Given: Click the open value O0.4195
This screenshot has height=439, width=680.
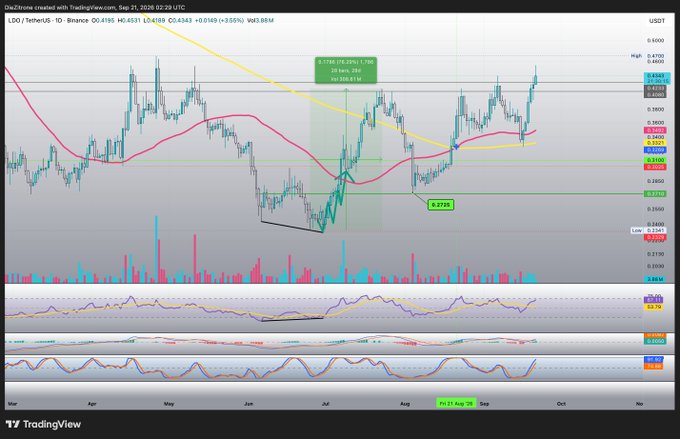Looking at the screenshot, I should pos(103,20).
